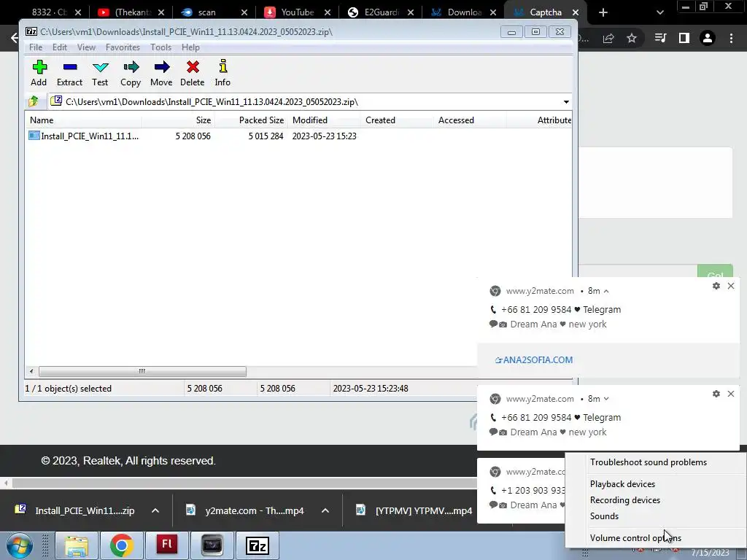The width and height of the screenshot is (747, 560).
Task: Sort files by the Name column
Action: click(x=83, y=120)
